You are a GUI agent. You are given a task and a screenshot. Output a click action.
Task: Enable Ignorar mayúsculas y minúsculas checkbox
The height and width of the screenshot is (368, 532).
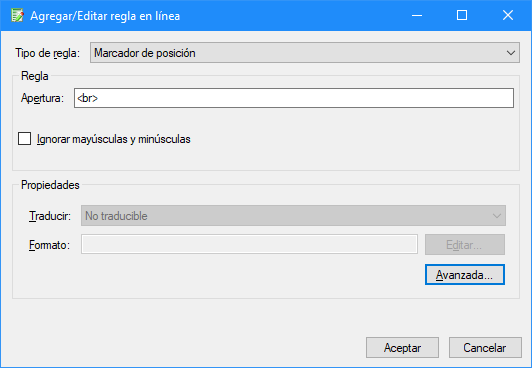pyautogui.click(x=24, y=139)
